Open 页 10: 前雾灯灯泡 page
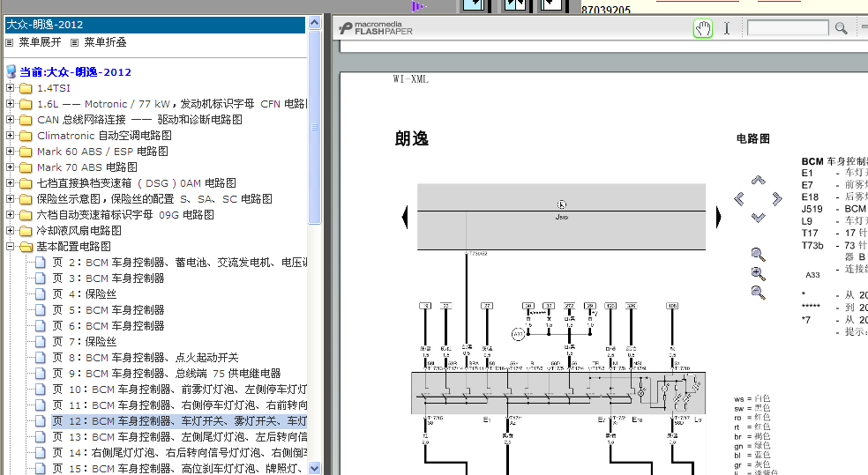 (180, 390)
